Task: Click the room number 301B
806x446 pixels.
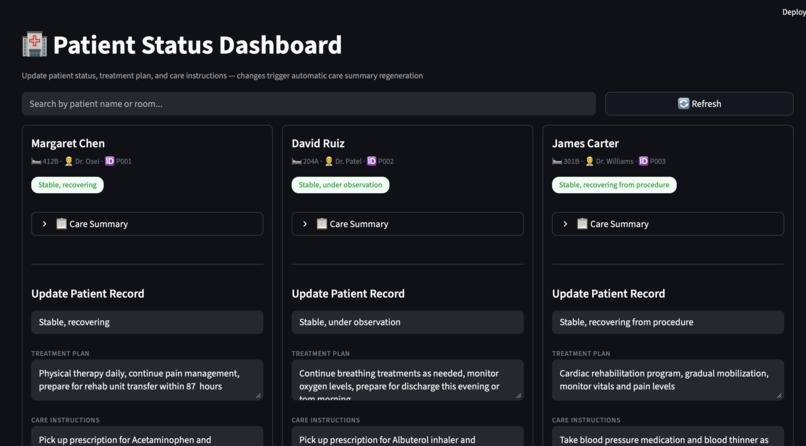Action: [x=572, y=161]
